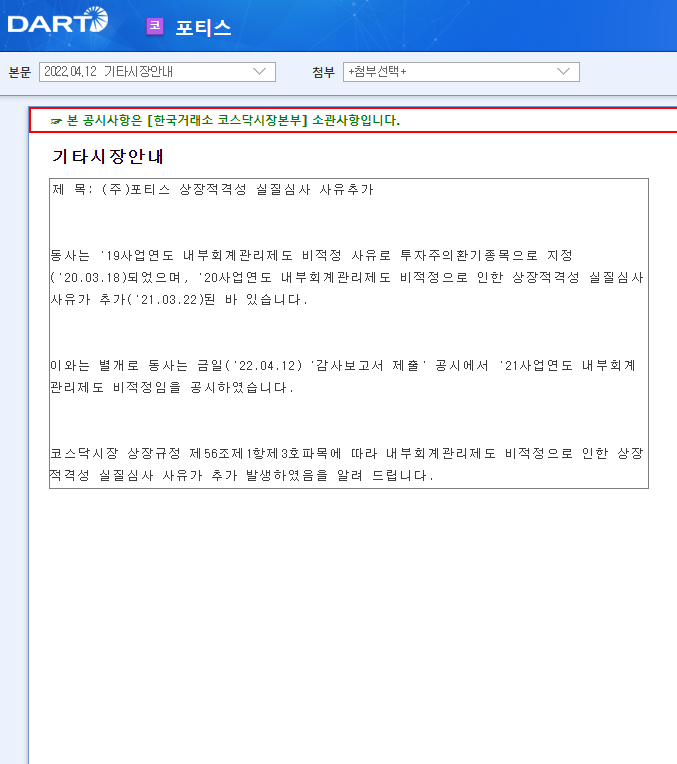The height and width of the screenshot is (764, 677).
Task: Click the title line 제 목: (주)포티스
Action: [x=213, y=190]
